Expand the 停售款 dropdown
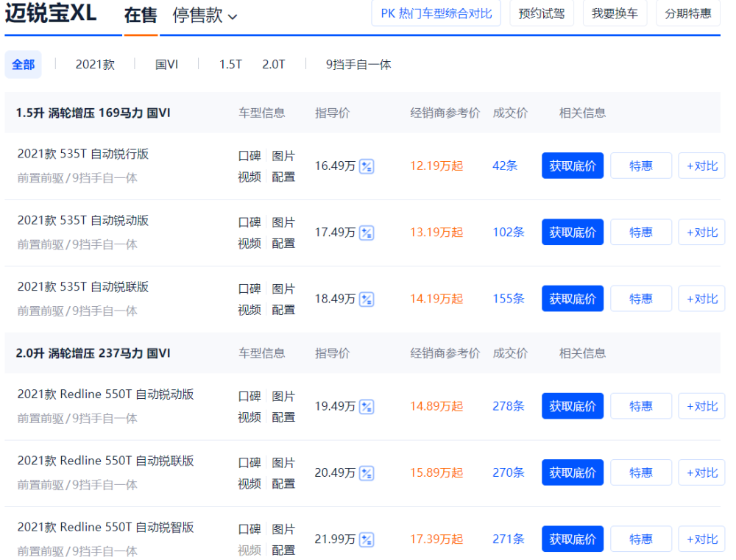The image size is (736, 560). (205, 15)
